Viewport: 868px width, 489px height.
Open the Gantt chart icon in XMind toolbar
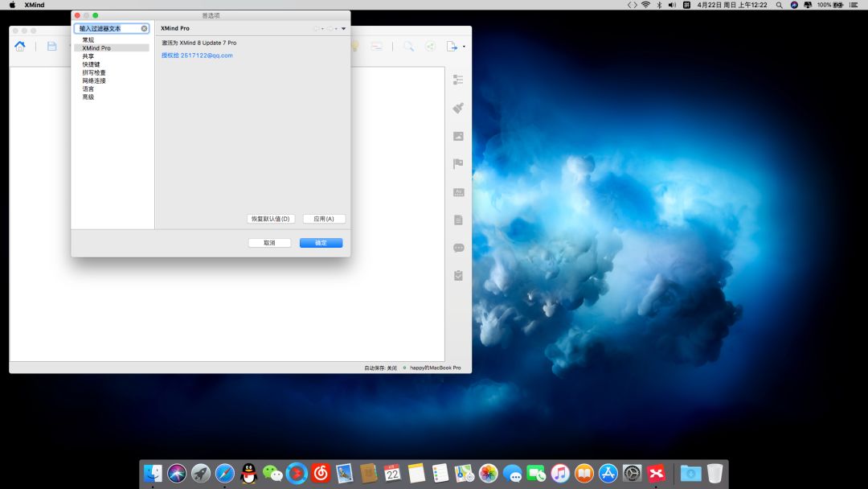pyautogui.click(x=376, y=47)
